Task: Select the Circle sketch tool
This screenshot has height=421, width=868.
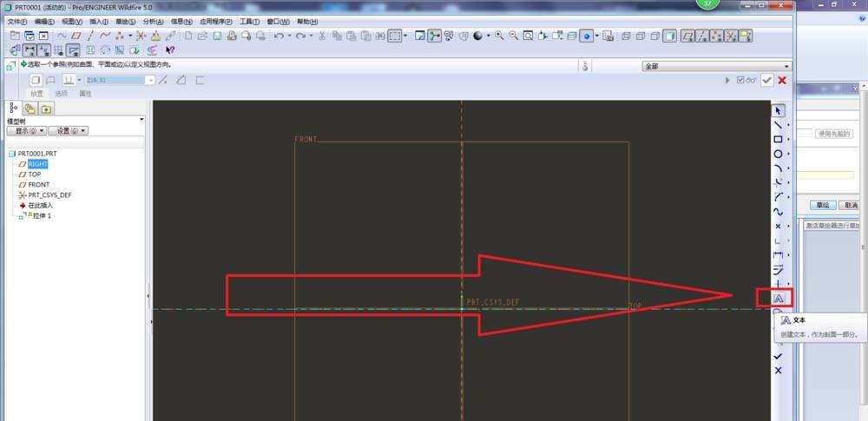Action: pos(778,154)
